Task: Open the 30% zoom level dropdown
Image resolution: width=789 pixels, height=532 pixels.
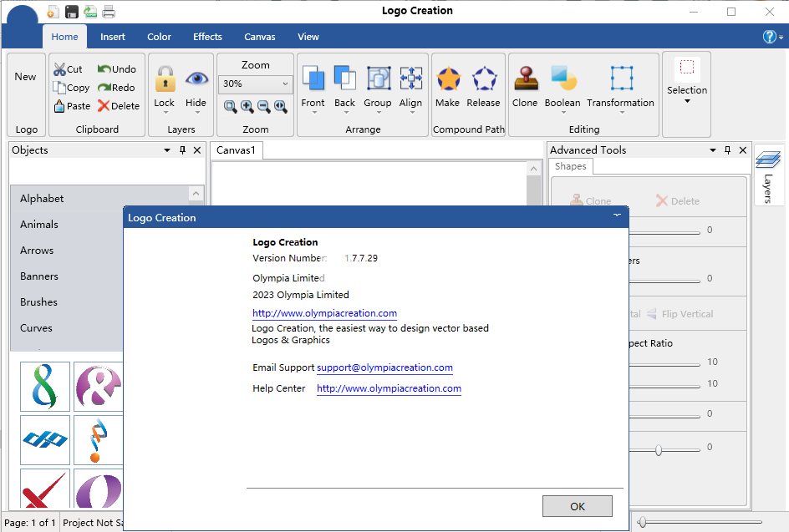Action: click(x=285, y=84)
